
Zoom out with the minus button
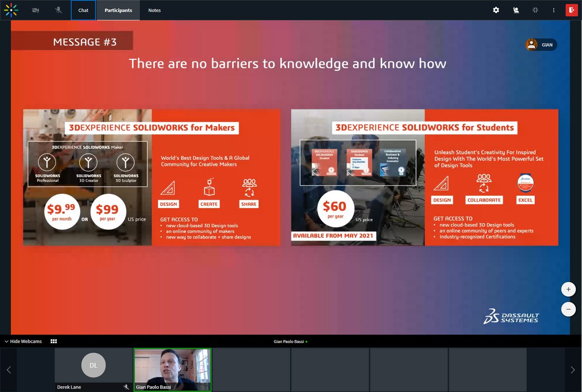coord(568,309)
